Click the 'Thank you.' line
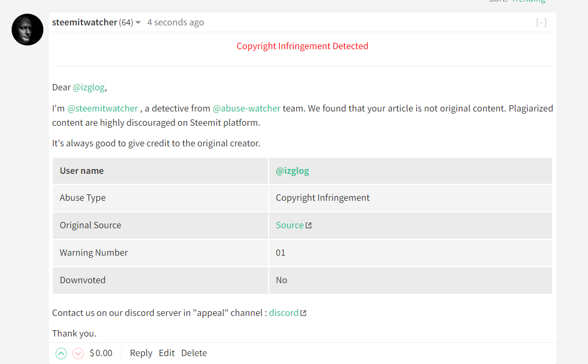Image resolution: width=588 pixels, height=364 pixels. click(74, 333)
